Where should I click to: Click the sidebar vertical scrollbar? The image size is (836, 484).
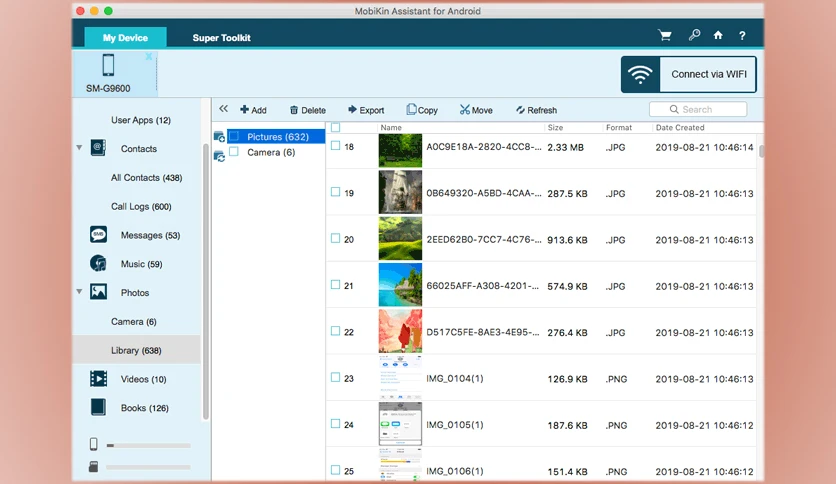206,281
